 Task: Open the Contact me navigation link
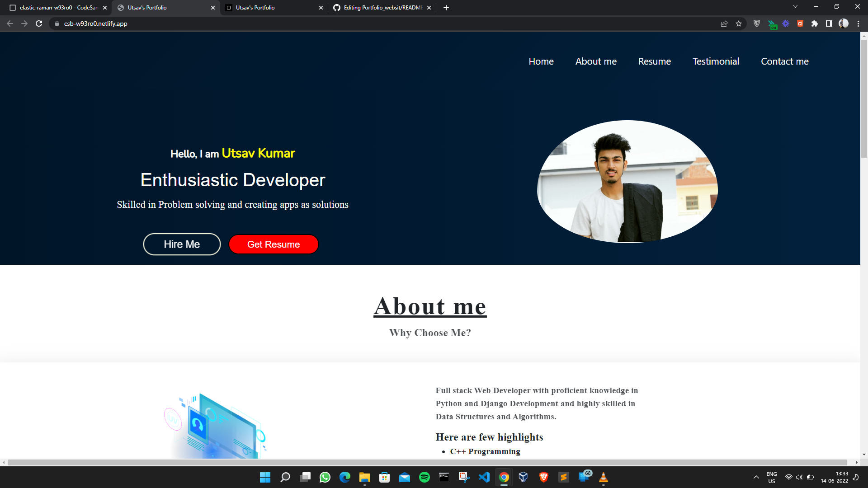pyautogui.click(x=785, y=61)
